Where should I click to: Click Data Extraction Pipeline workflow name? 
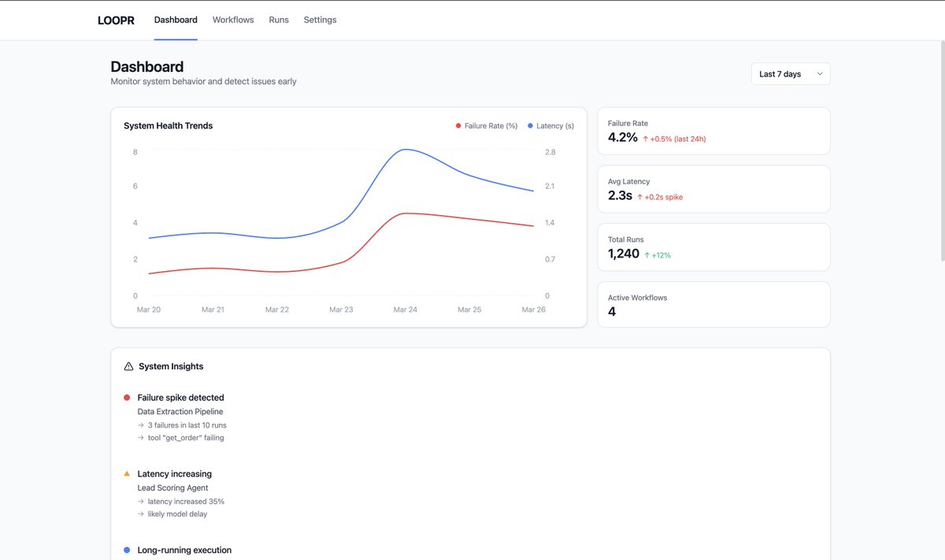point(180,412)
